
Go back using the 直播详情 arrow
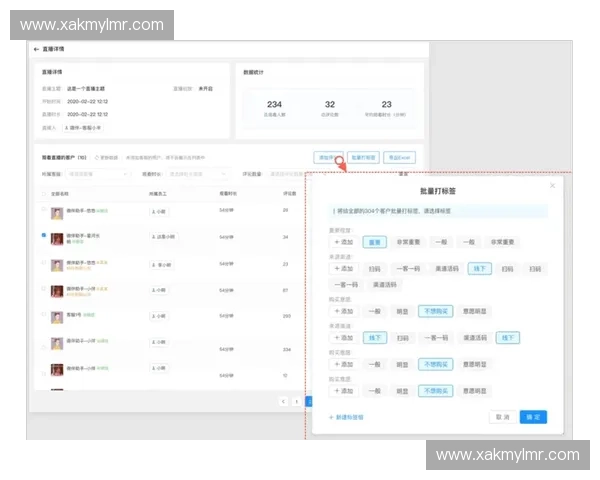36,49
